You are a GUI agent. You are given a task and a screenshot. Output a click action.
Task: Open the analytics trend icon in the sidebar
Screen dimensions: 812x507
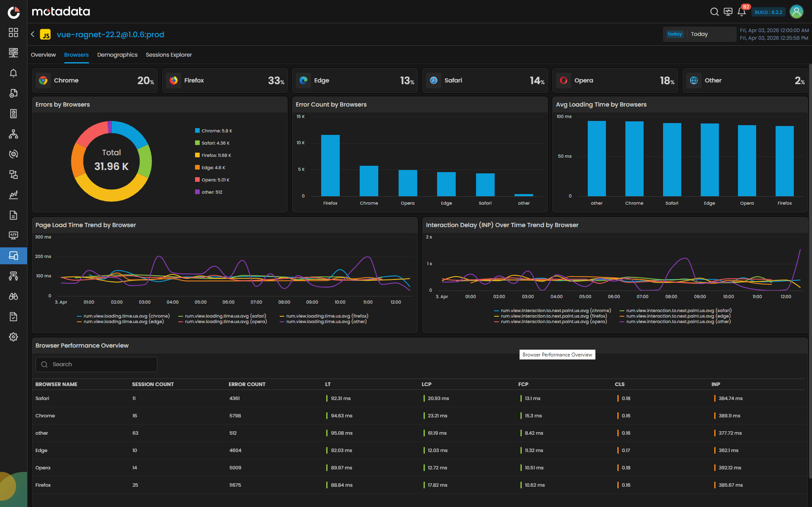(14, 195)
